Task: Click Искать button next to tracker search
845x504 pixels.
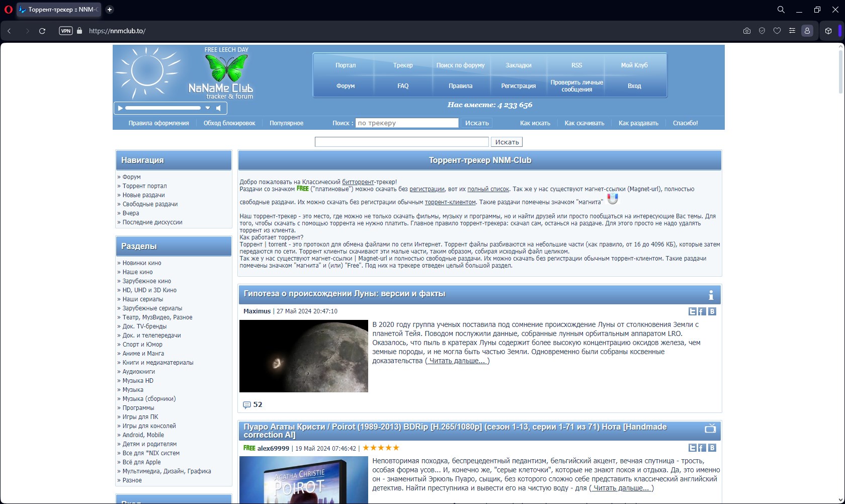Action: (477, 123)
